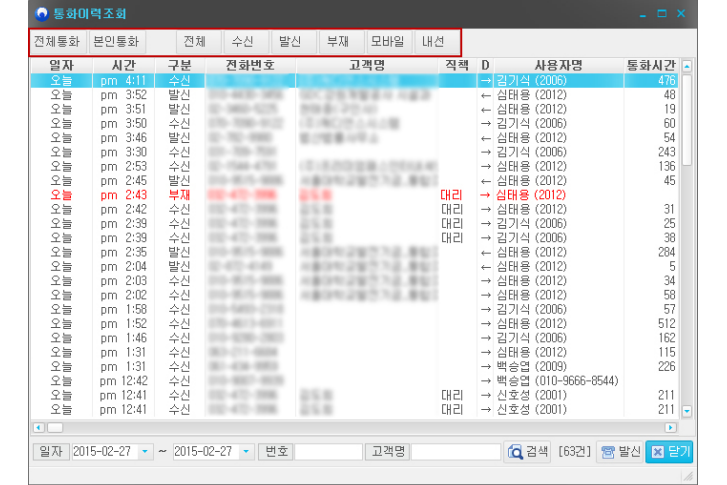Click the pm 2:04 time cell

123,267
